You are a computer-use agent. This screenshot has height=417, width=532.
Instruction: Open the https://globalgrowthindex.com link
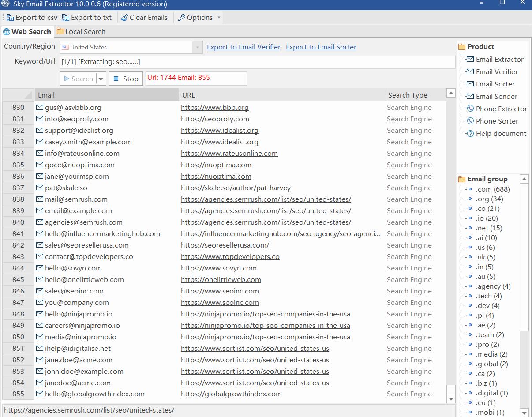231,394
